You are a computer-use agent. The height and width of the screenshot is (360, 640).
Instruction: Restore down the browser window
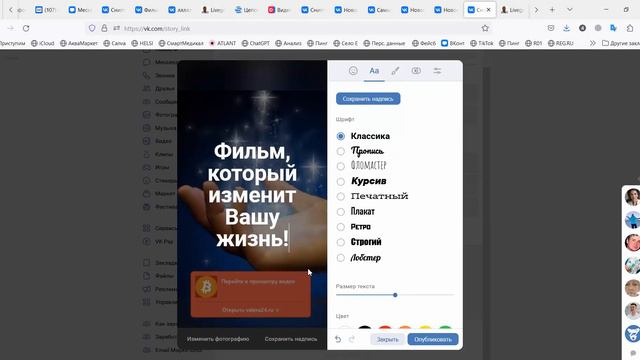(626, 10)
